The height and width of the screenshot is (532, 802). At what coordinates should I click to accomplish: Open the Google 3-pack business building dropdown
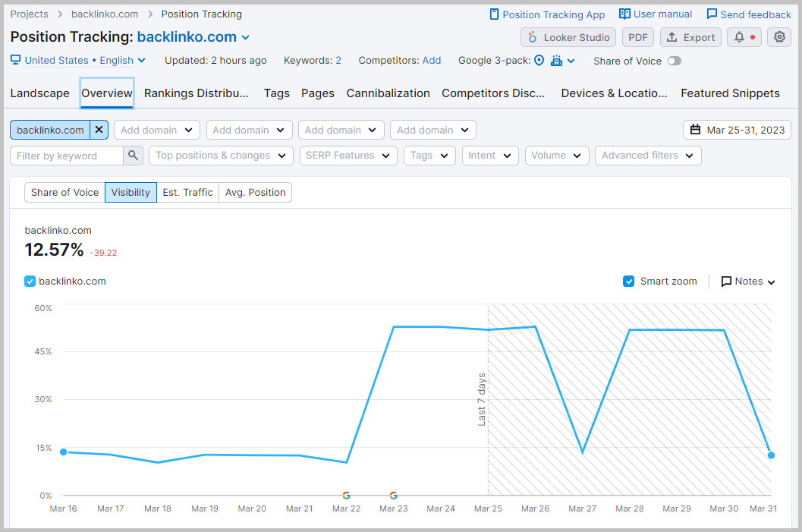coord(562,61)
